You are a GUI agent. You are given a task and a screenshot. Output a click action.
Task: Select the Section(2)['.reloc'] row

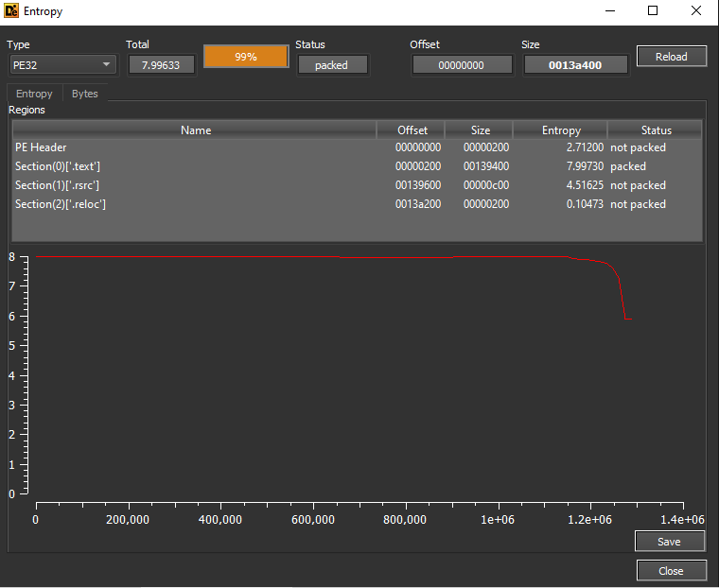tap(358, 204)
